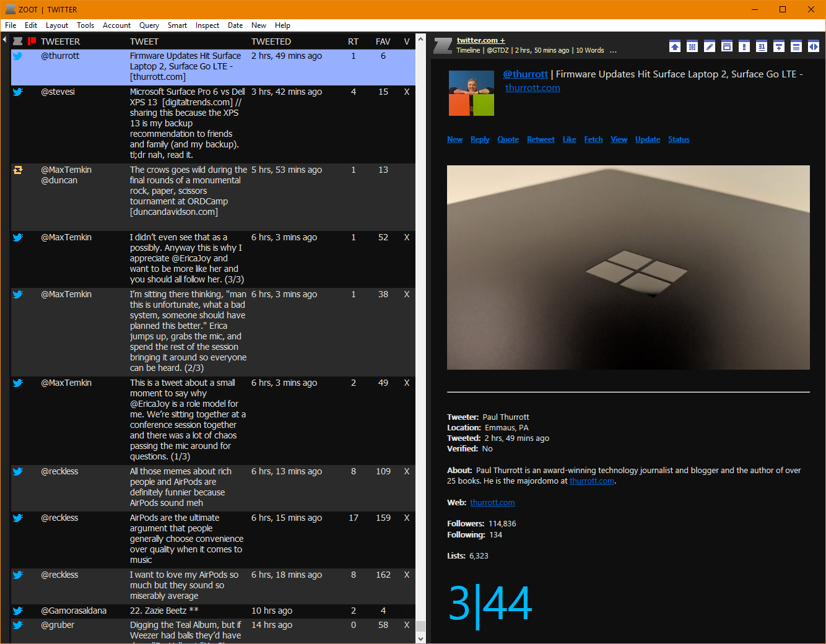
Task: Click the calendar 31 icon in the toolbar
Action: [x=762, y=46]
